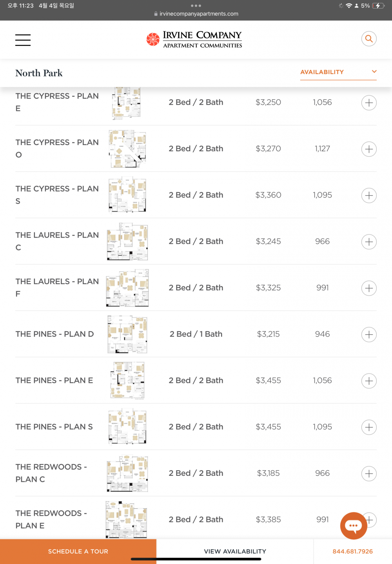Open the hamburger navigation menu
Viewport: 392px width, 564px height.
23,40
